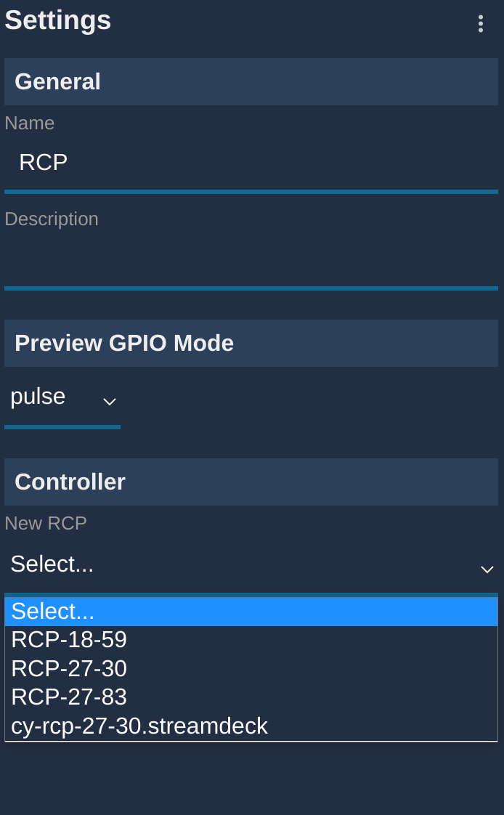Click the pulse value text

point(38,397)
